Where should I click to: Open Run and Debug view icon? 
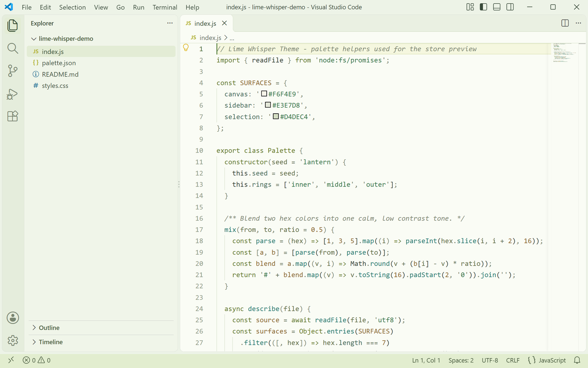tap(13, 94)
